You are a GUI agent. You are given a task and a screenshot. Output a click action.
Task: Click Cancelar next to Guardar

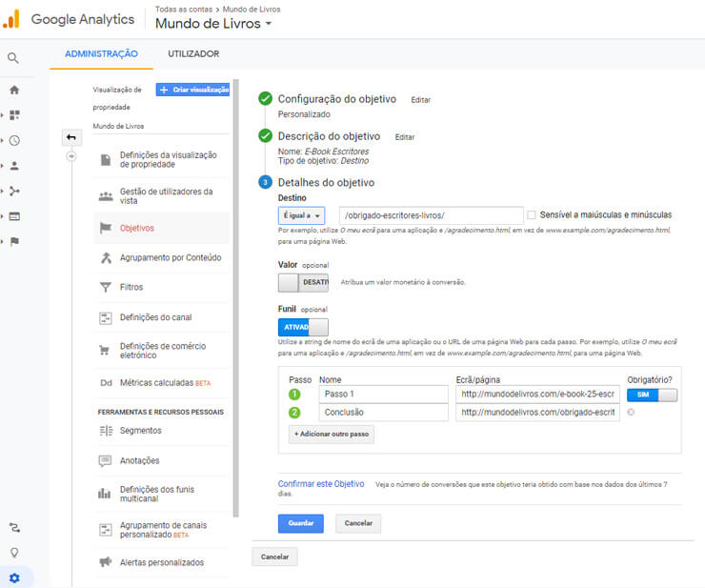pyautogui.click(x=358, y=523)
